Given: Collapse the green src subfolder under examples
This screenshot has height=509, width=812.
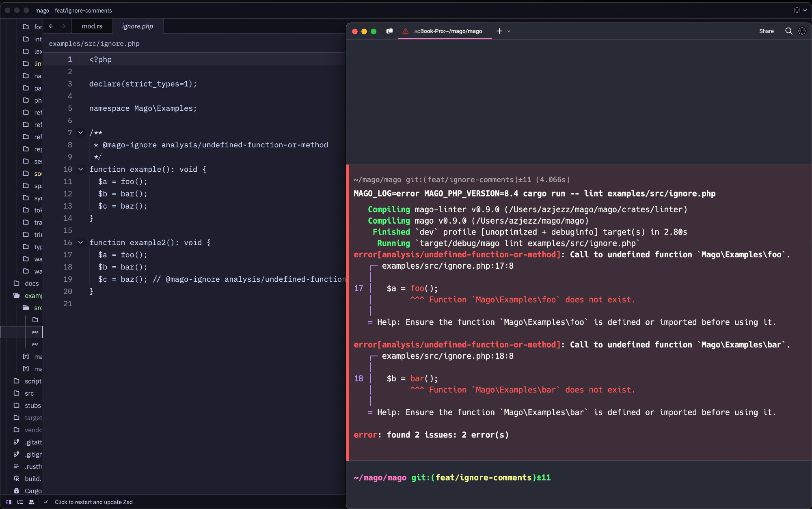Looking at the screenshot, I should pos(32,308).
